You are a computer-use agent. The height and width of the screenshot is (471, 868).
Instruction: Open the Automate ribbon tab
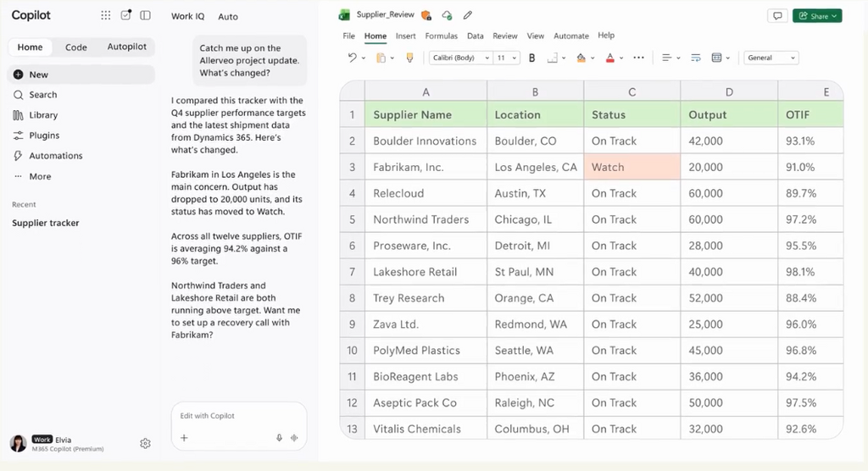click(x=571, y=36)
